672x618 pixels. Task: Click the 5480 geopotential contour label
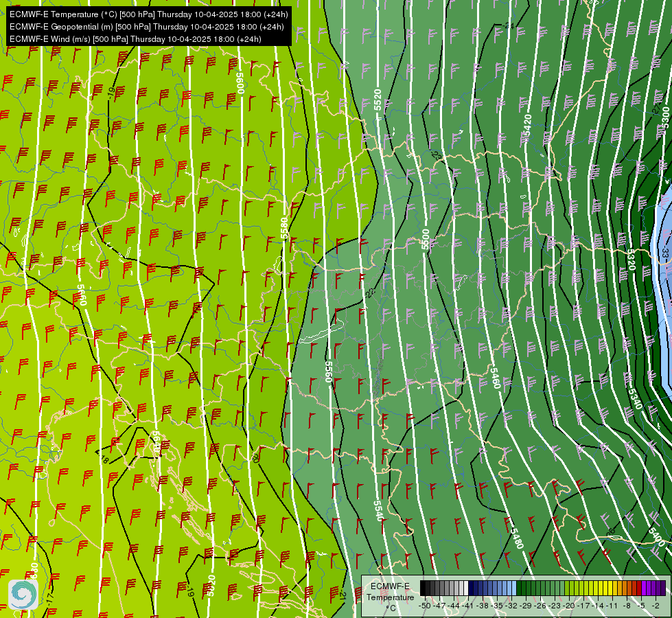pos(517,538)
